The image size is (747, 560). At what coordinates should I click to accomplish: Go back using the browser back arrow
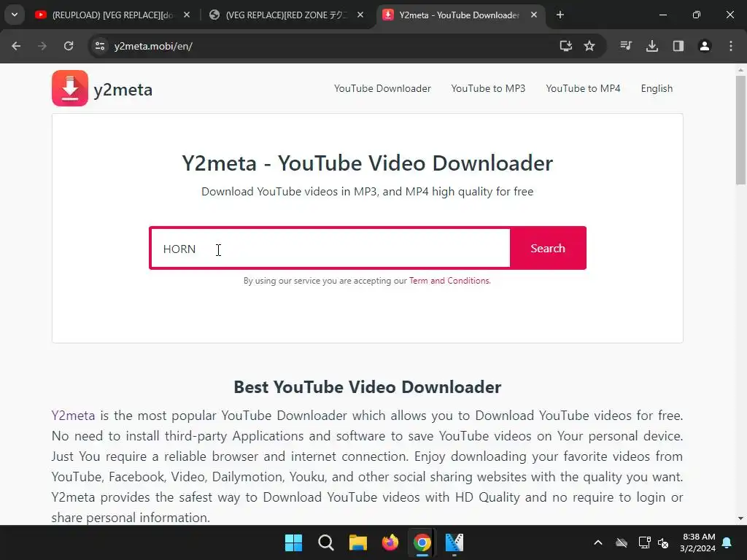[x=16, y=46]
